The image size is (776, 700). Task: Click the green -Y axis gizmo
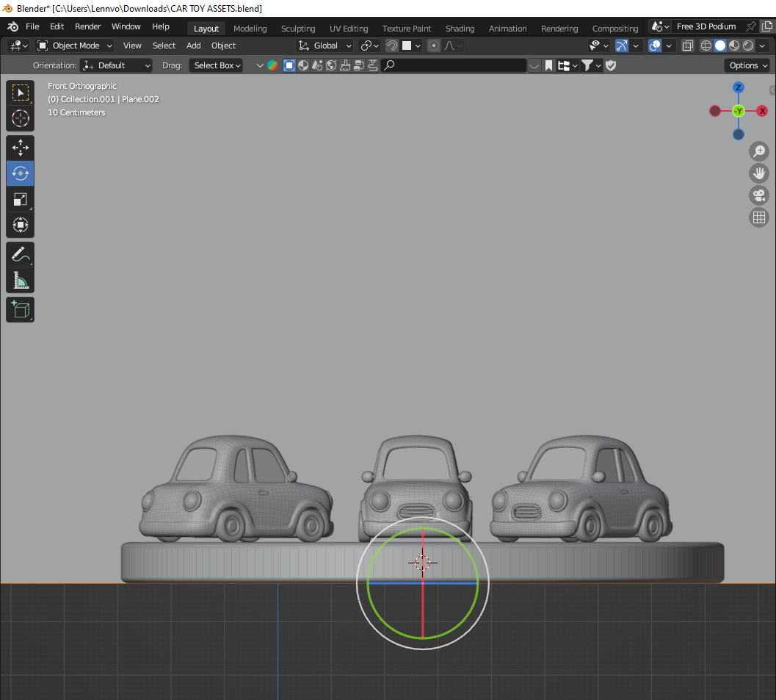[x=739, y=111]
